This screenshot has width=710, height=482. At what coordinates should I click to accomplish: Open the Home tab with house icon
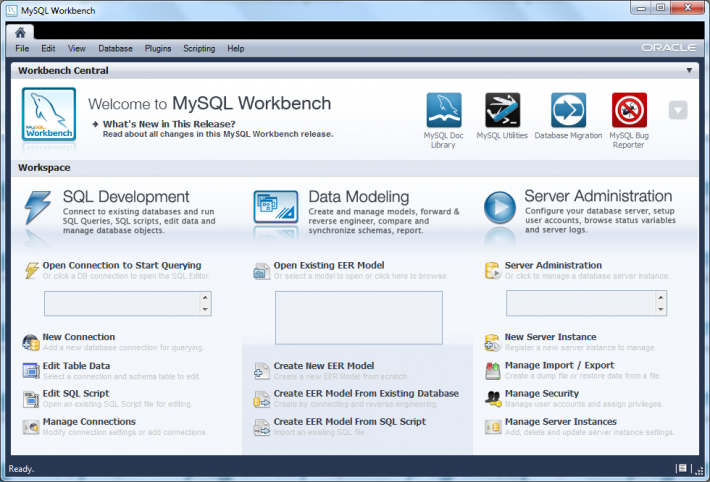point(20,32)
